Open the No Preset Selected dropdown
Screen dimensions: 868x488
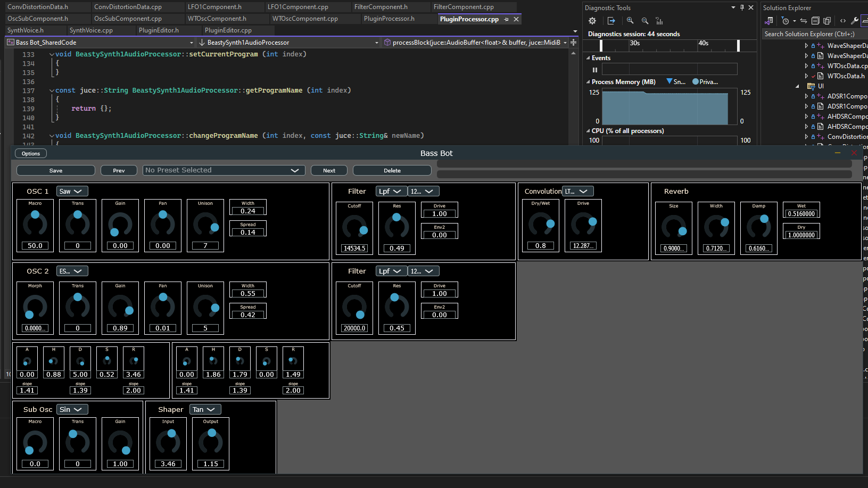tap(224, 170)
